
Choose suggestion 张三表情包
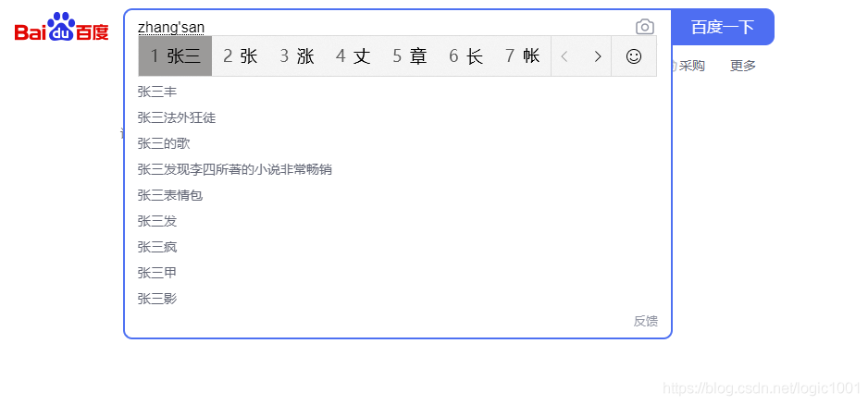tap(170, 195)
